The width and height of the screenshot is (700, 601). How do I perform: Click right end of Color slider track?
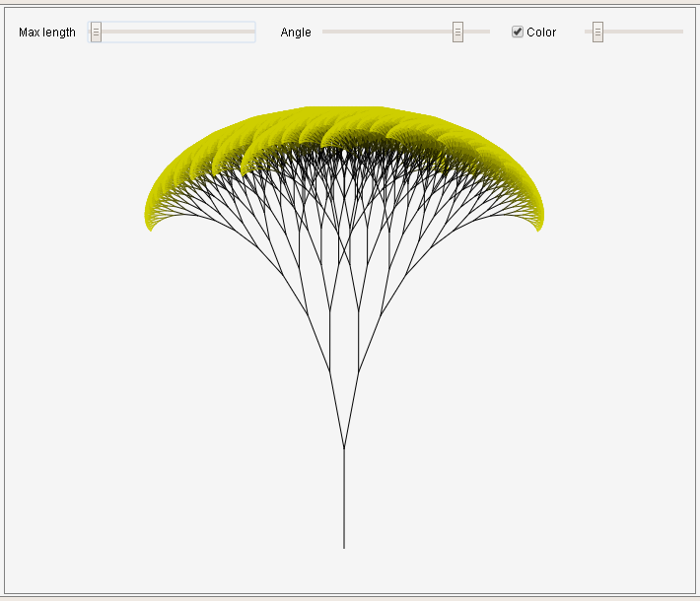coord(679,33)
